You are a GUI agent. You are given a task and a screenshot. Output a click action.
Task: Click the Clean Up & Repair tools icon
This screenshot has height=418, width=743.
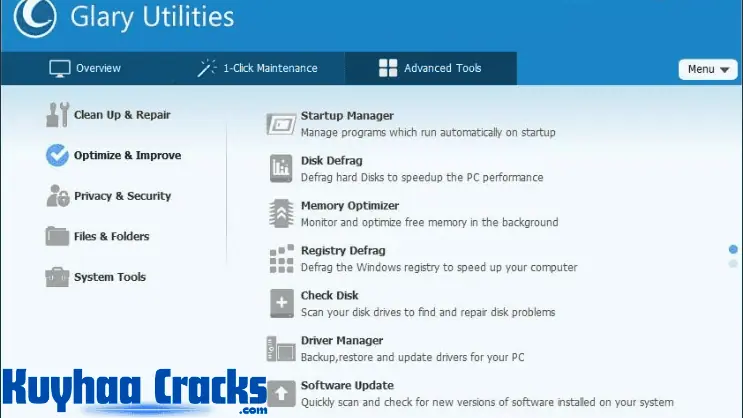click(x=57, y=115)
